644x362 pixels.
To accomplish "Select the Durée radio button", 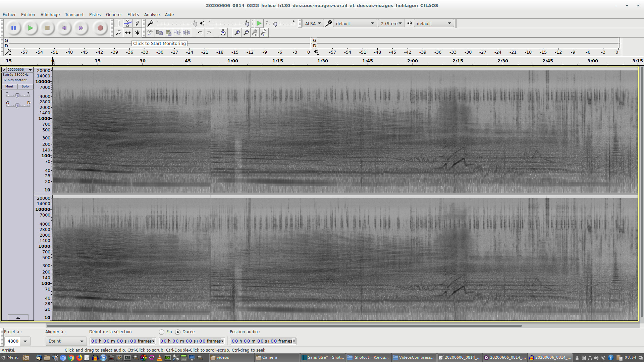I will [x=178, y=332].
